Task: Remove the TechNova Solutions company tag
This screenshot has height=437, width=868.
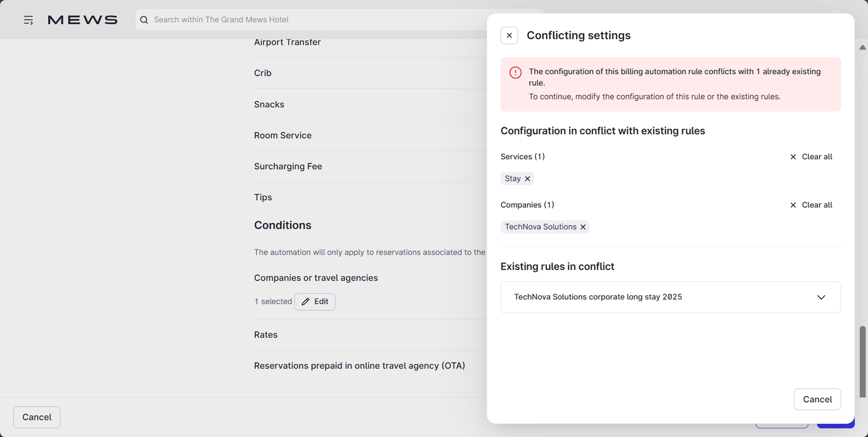Action: click(x=583, y=227)
